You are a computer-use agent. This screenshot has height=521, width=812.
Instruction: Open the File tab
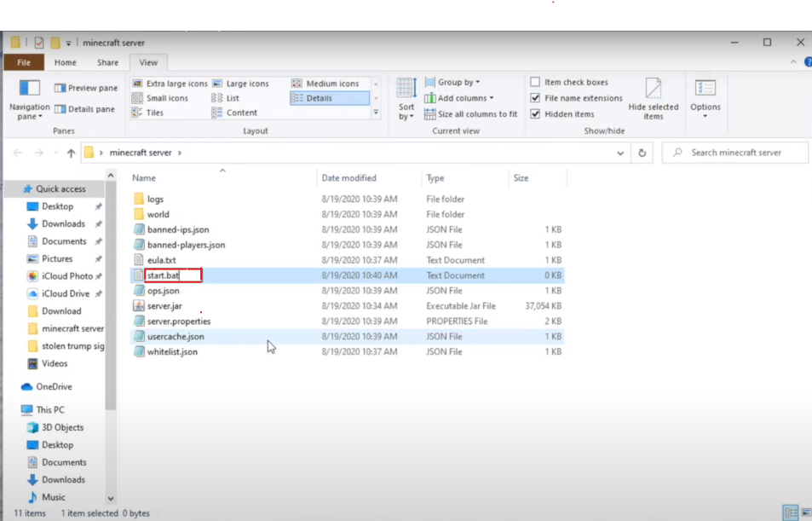coord(24,62)
